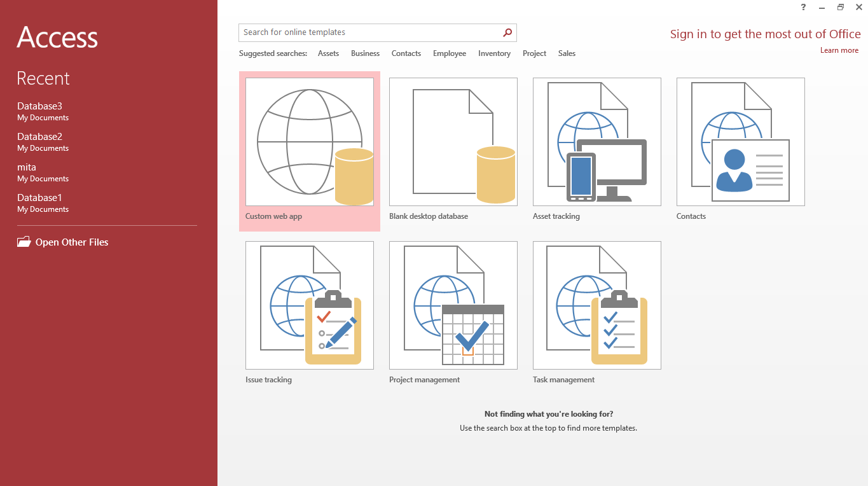Choose the Task management template

[597, 305]
